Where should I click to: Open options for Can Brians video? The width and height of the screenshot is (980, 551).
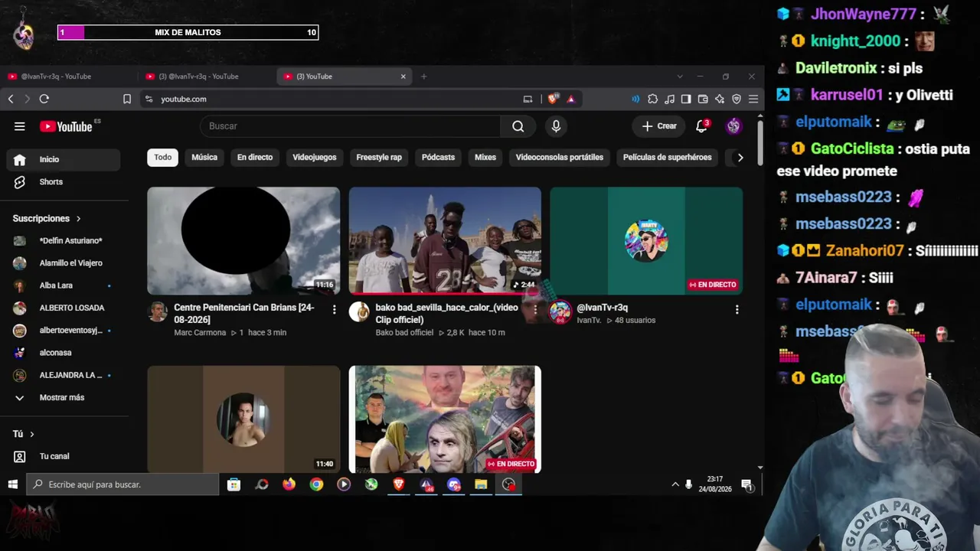(x=334, y=309)
